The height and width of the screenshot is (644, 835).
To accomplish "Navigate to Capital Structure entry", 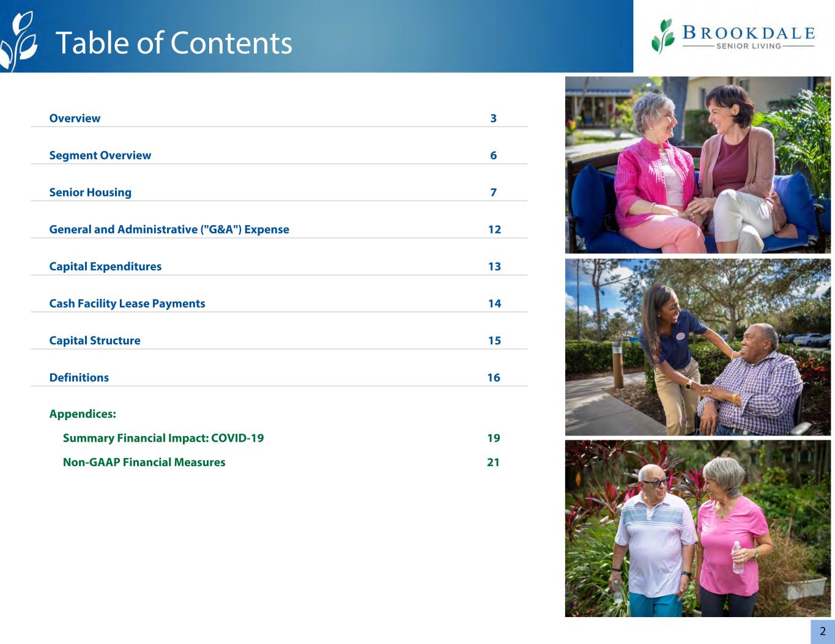I will (x=95, y=341).
